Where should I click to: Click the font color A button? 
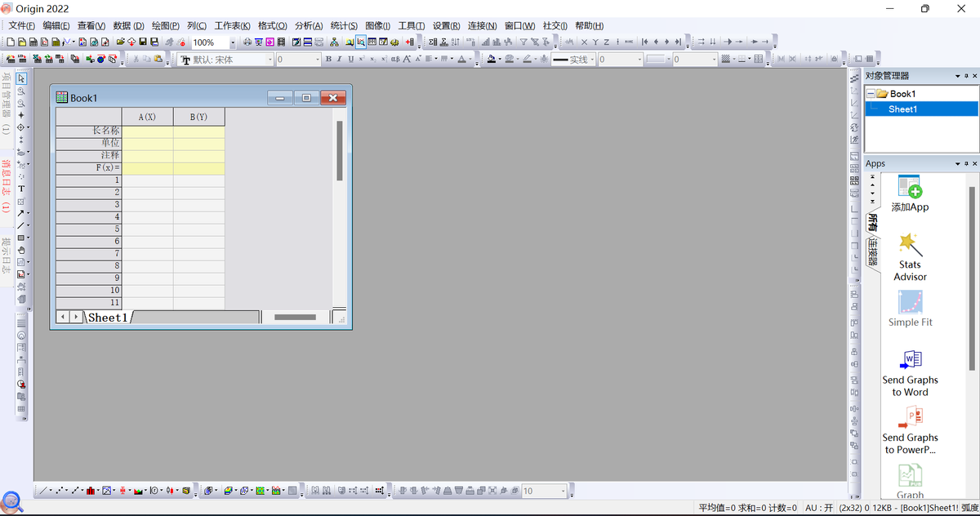(461, 60)
